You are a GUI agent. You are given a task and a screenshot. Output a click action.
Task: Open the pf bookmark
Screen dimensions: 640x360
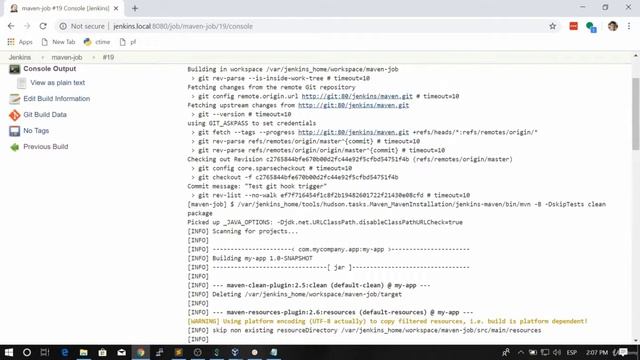tap(128, 42)
